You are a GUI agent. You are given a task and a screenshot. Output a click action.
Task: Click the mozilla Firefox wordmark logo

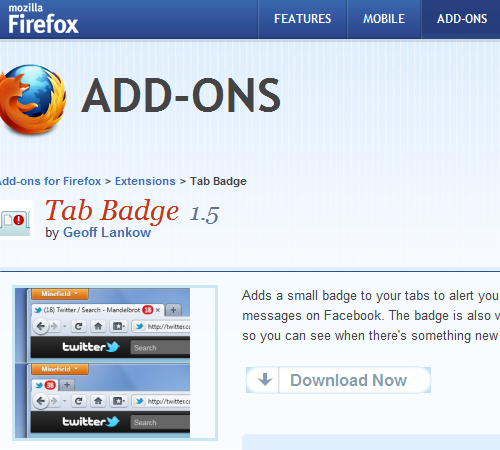(x=43, y=19)
